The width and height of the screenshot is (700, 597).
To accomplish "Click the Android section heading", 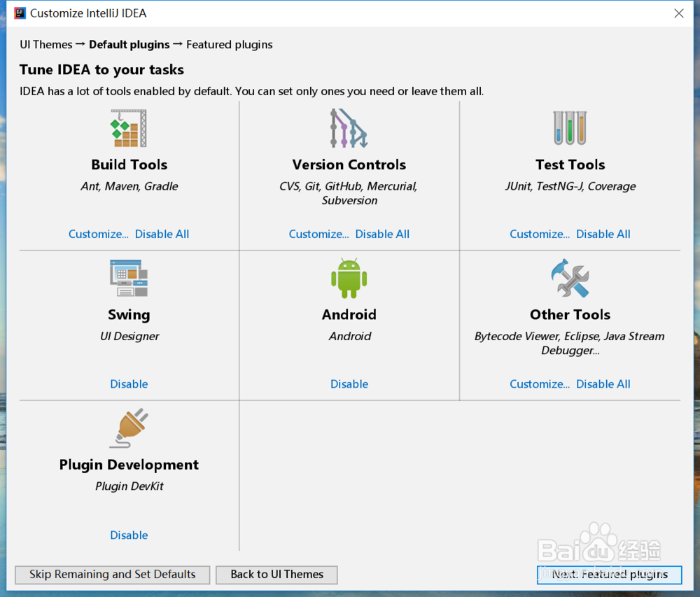I will [349, 314].
